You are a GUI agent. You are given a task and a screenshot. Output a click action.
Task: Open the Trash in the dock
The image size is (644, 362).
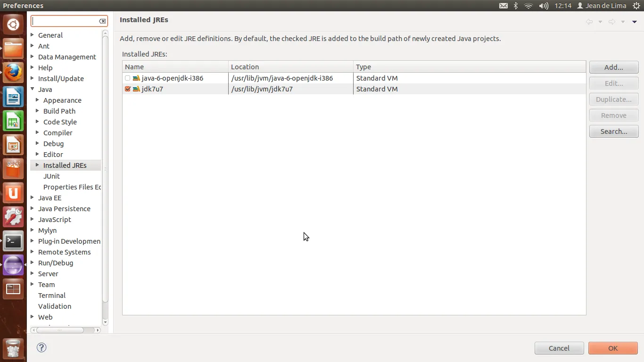tap(13, 348)
